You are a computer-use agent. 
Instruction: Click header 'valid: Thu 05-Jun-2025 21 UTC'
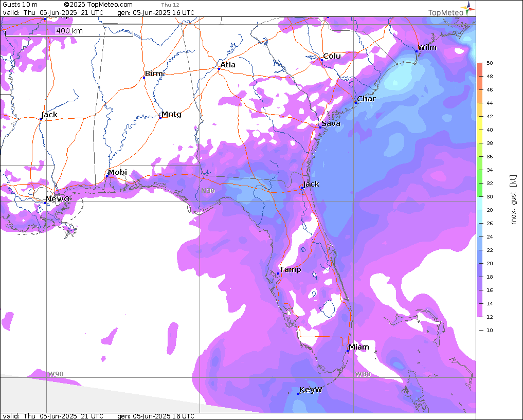pos(53,13)
